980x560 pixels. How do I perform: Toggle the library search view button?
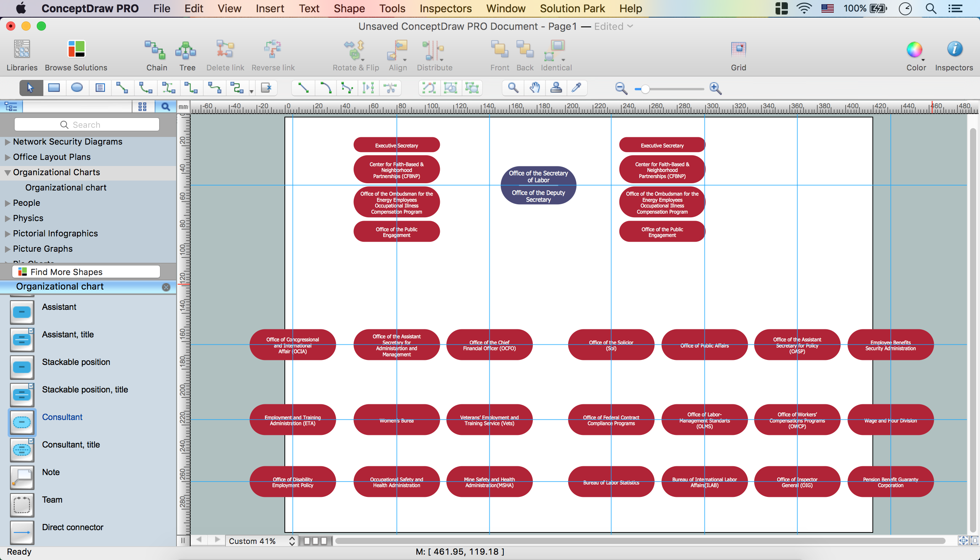click(165, 107)
